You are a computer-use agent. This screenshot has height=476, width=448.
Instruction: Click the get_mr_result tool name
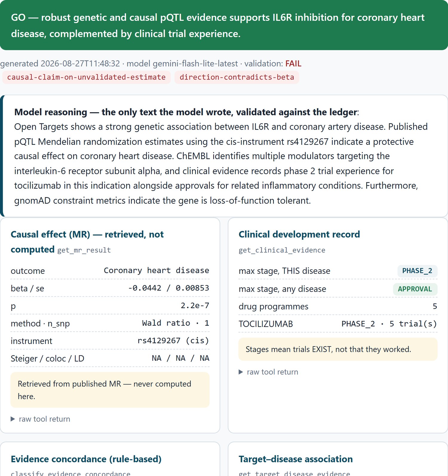point(84,250)
